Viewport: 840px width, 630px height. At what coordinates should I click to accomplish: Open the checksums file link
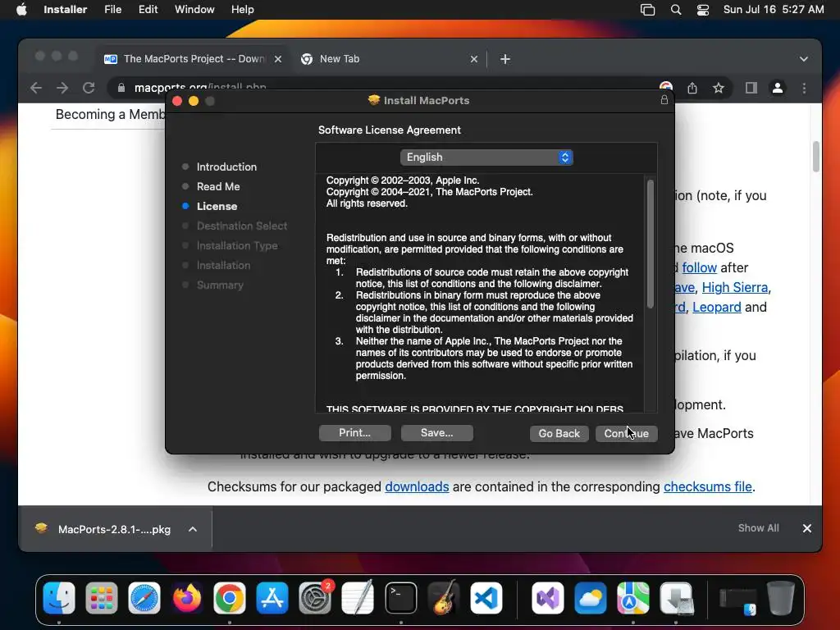pyautogui.click(x=708, y=486)
